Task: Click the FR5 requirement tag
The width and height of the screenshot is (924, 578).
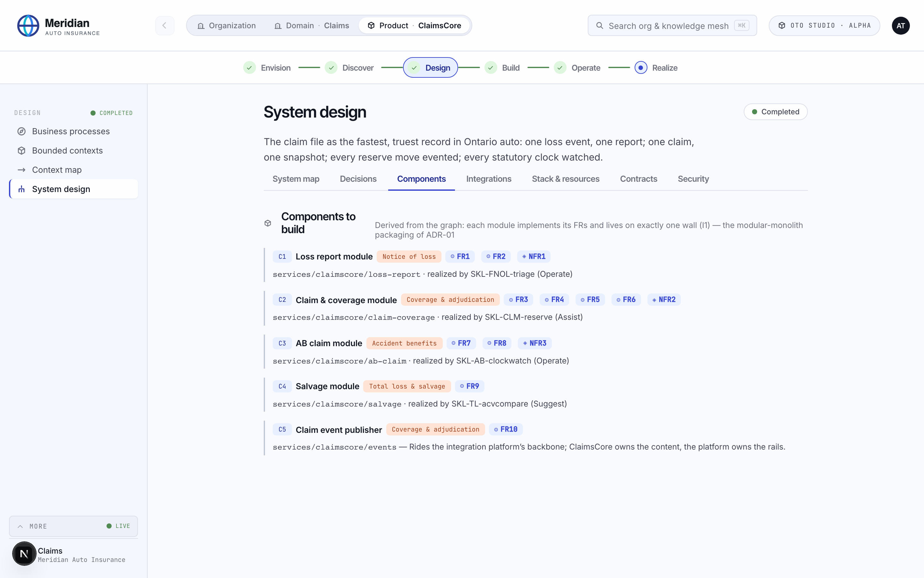Action: pyautogui.click(x=590, y=300)
